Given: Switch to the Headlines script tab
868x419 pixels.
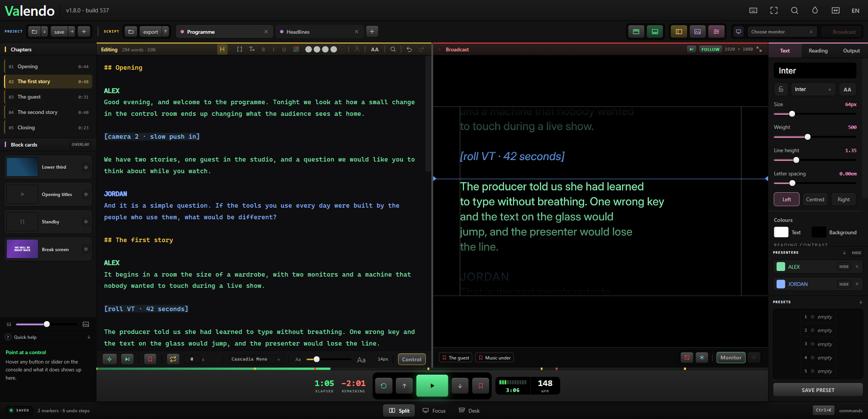Looking at the screenshot, I should [x=319, y=31].
